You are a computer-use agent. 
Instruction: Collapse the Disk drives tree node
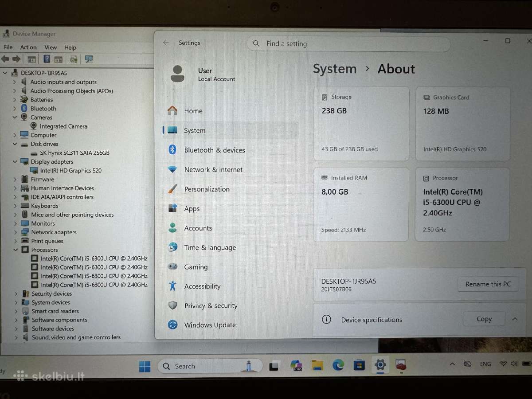(x=15, y=144)
